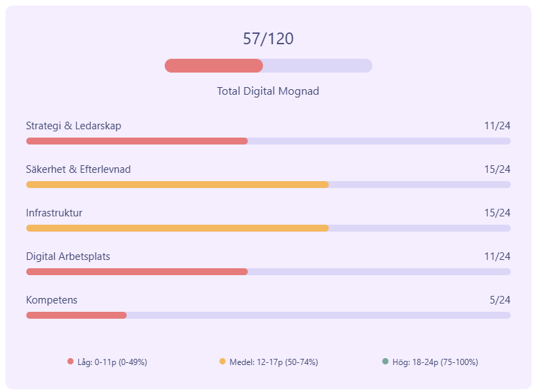Image resolution: width=535 pixels, height=392 pixels.
Task: Click the Säkerhet & Efterlevnad progress bar
Action: tap(268, 185)
